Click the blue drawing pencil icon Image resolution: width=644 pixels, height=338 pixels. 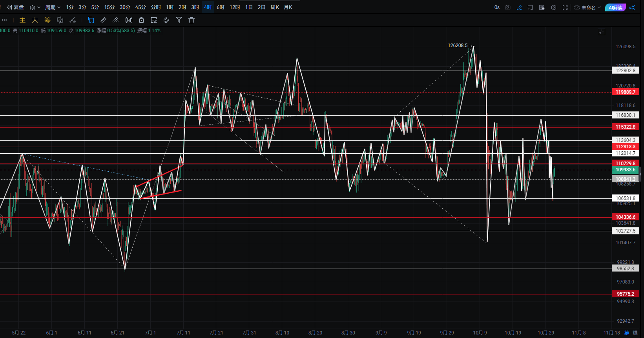click(519, 7)
